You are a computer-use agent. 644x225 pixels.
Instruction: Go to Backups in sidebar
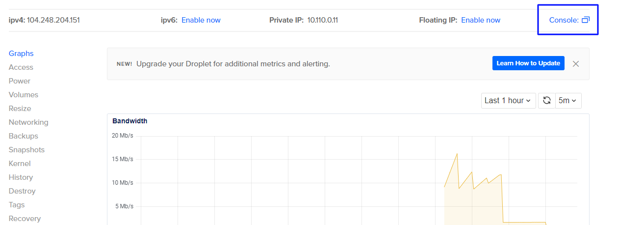coord(24,136)
